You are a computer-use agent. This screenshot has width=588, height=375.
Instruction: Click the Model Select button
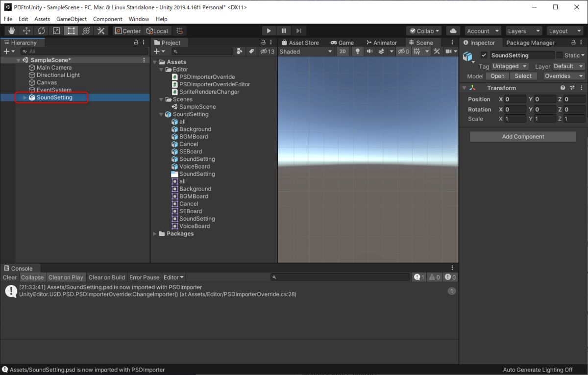coord(523,76)
